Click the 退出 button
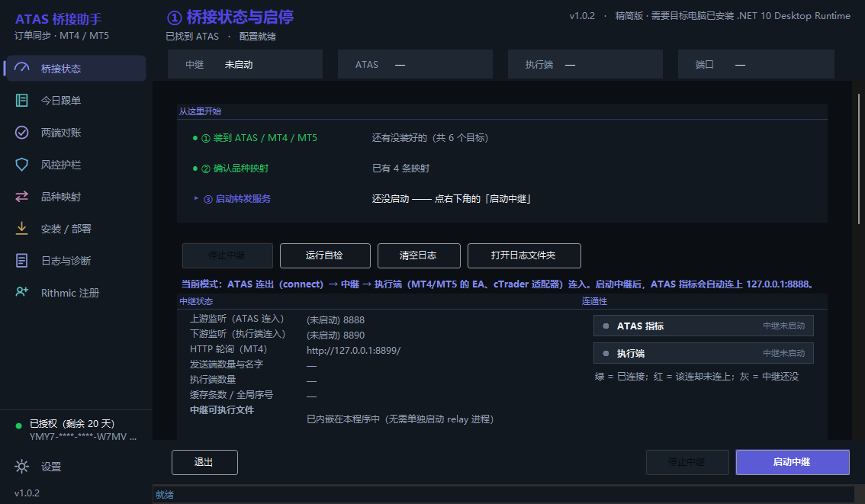Screen dimensions: 865x504 pos(204,462)
